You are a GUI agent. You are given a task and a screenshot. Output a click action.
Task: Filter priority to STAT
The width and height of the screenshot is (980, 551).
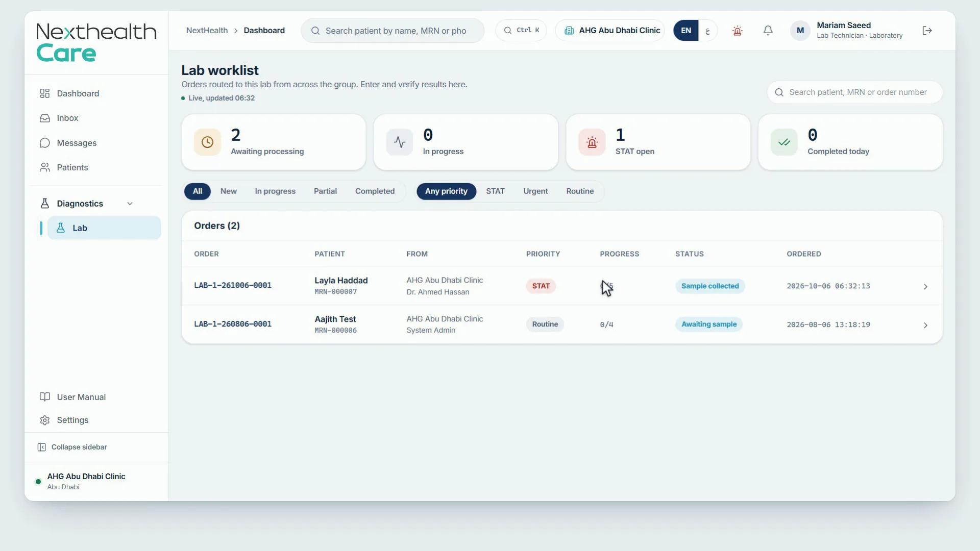(x=495, y=191)
